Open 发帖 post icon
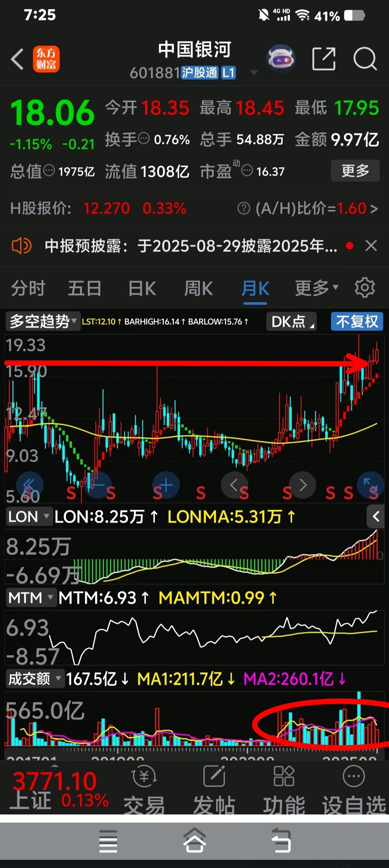This screenshot has height=868, width=389. (x=214, y=790)
